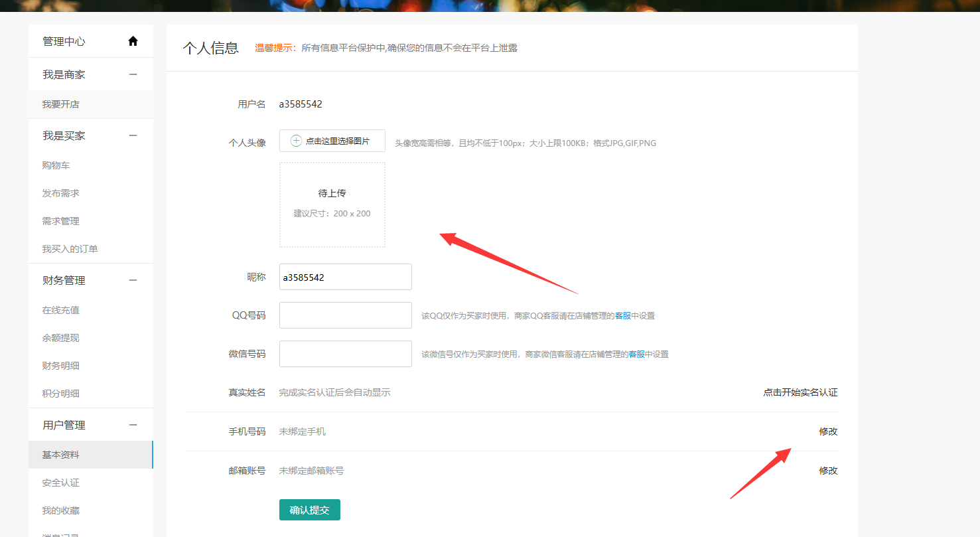Click the plus icon on image select button
This screenshot has width=980, height=537.
[x=297, y=141]
